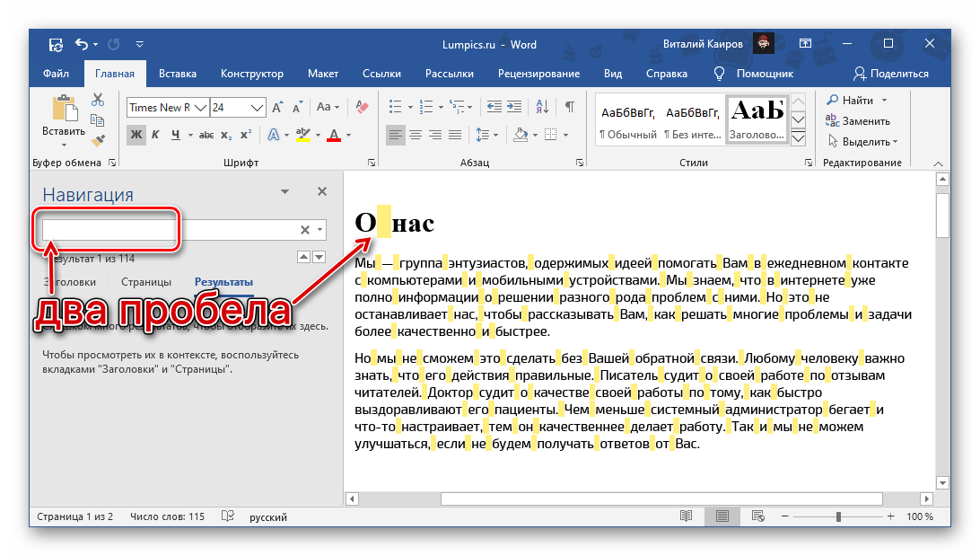Toggle strikethrough abc formatting

(x=206, y=135)
